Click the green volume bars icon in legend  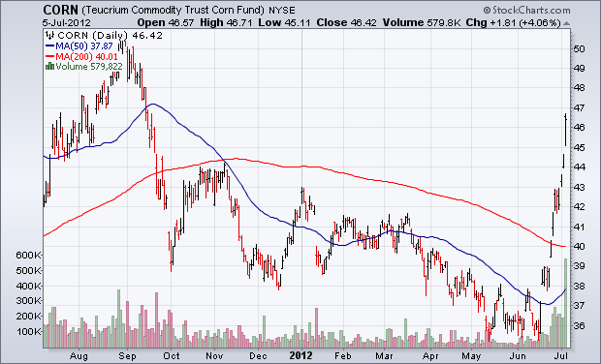point(49,67)
